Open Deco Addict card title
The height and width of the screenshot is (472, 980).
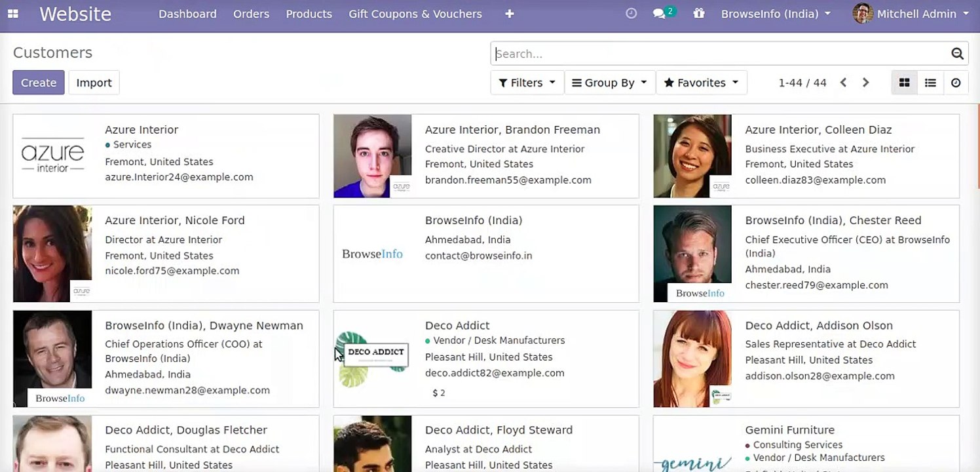[x=457, y=325]
